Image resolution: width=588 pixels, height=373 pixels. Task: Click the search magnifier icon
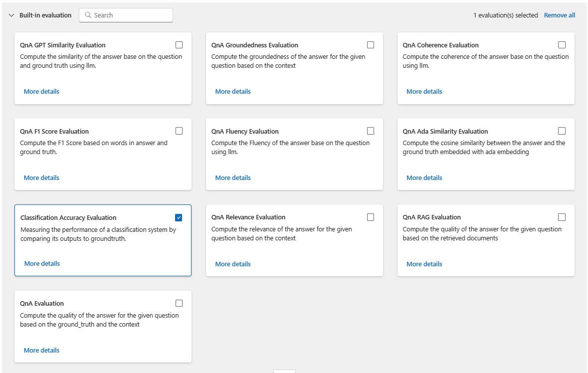pyautogui.click(x=88, y=15)
